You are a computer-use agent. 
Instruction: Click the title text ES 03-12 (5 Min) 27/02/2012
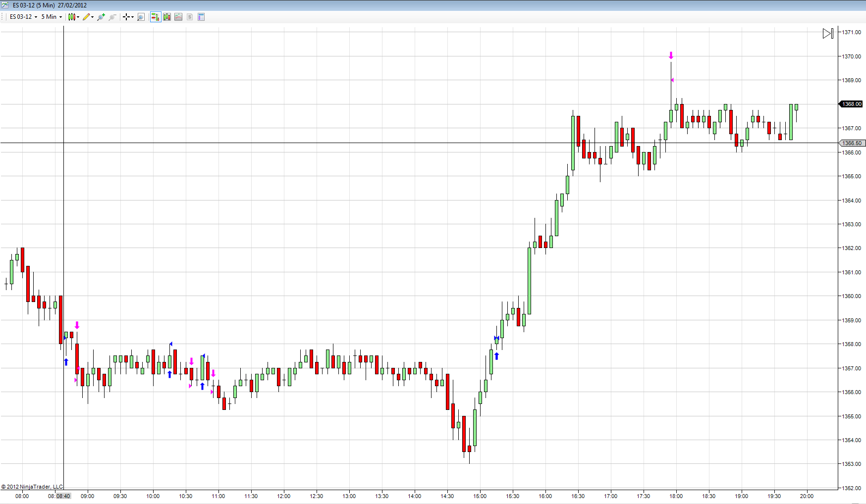tap(50, 5)
